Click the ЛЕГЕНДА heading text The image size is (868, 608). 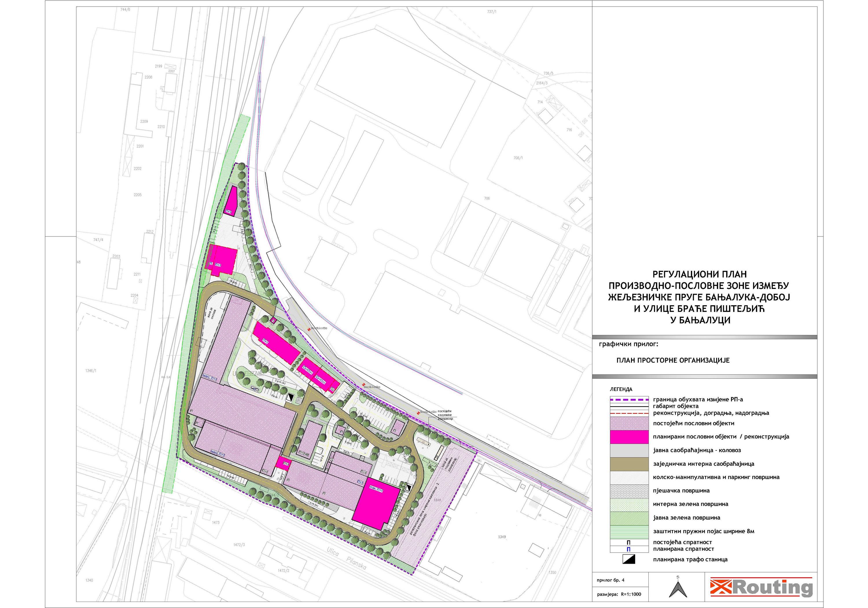621,389
